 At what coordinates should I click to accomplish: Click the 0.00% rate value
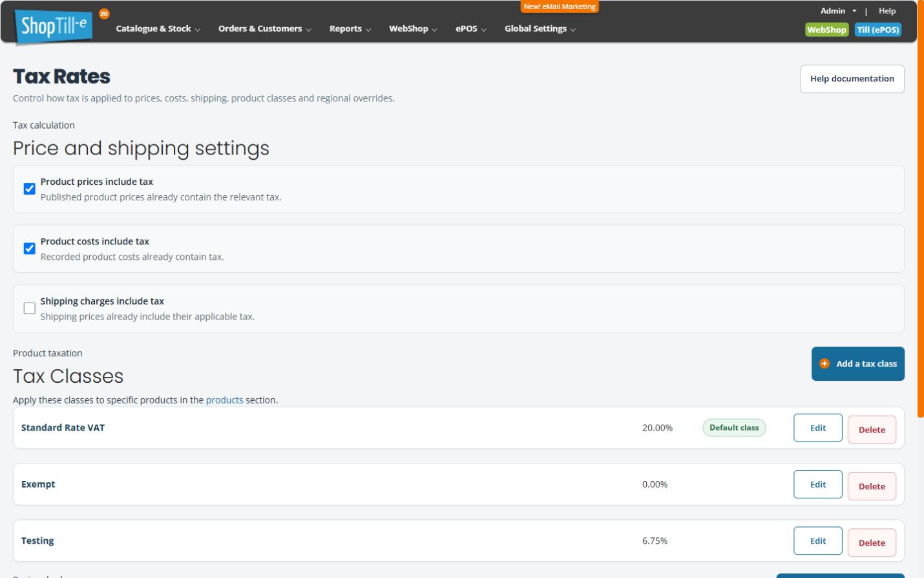(655, 484)
